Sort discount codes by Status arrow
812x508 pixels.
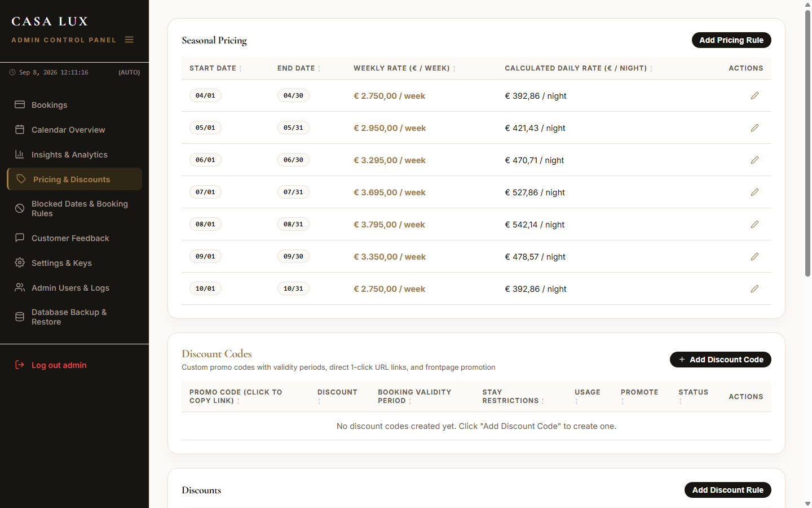pyautogui.click(x=680, y=401)
